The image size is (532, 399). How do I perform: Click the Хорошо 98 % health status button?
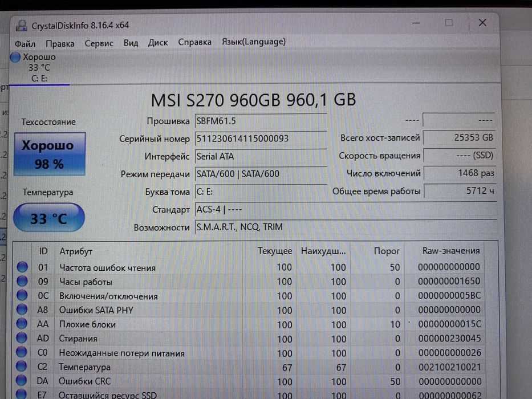[x=50, y=154]
